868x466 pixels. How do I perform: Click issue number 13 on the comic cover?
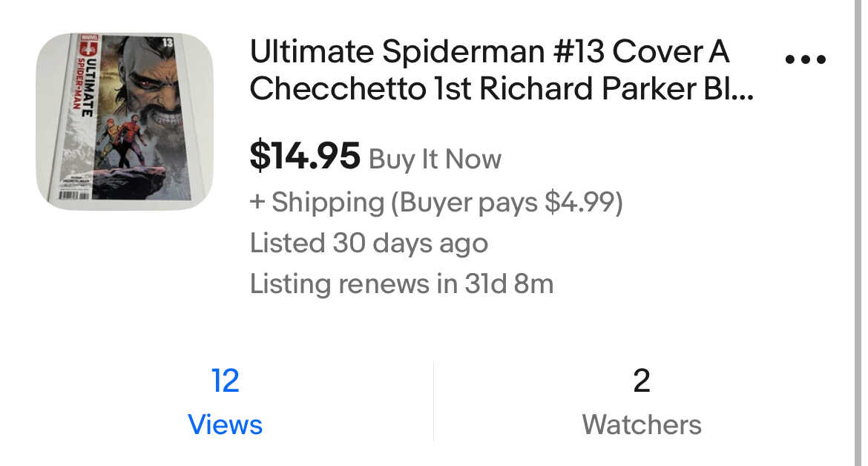tap(166, 42)
